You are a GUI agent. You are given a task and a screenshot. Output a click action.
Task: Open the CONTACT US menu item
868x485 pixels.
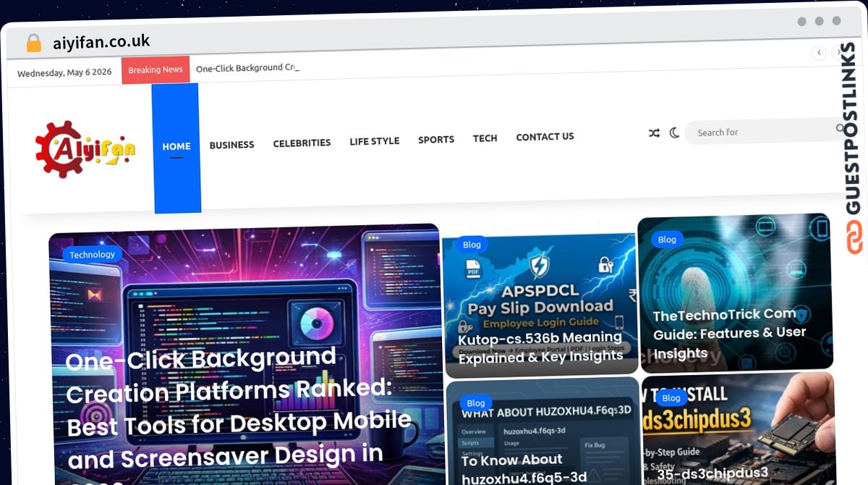pyautogui.click(x=545, y=137)
